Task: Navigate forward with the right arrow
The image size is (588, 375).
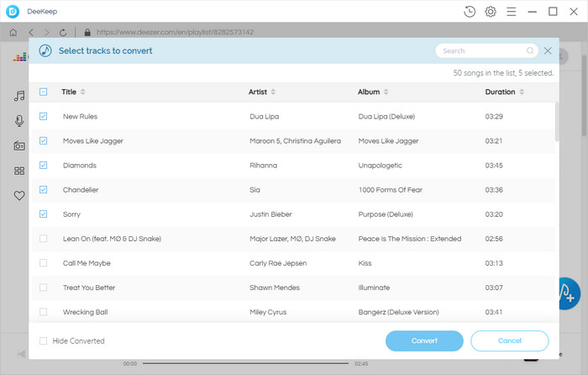Action: tap(47, 32)
